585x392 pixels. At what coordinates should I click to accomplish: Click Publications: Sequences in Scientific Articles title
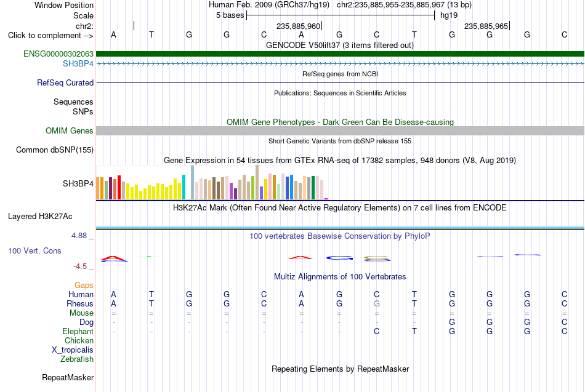[x=340, y=94]
